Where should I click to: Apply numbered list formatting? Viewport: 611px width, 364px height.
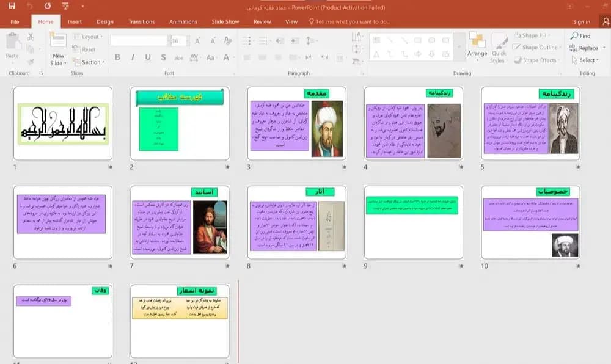click(x=263, y=41)
